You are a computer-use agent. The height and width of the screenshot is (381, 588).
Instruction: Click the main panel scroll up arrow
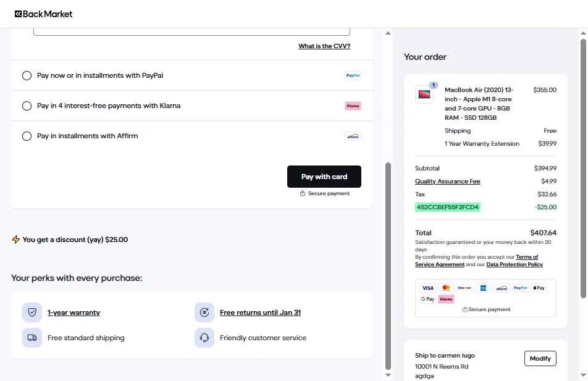tap(388, 33)
